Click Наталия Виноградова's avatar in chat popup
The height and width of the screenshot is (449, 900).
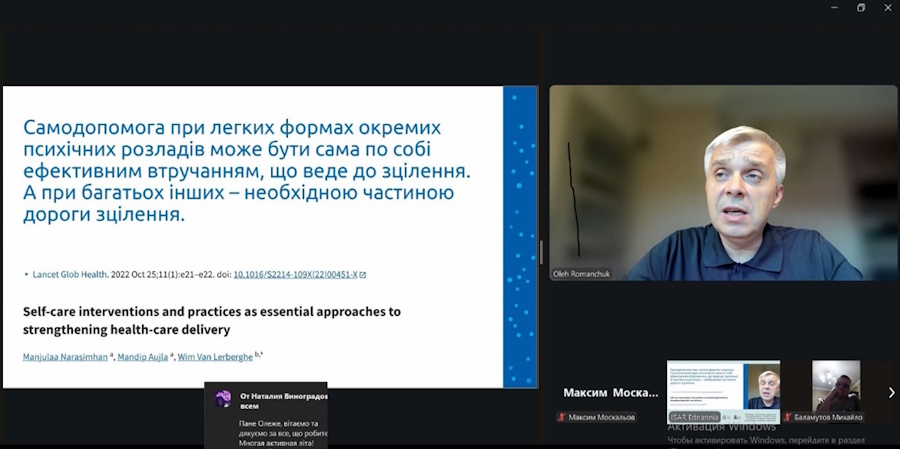point(222,398)
